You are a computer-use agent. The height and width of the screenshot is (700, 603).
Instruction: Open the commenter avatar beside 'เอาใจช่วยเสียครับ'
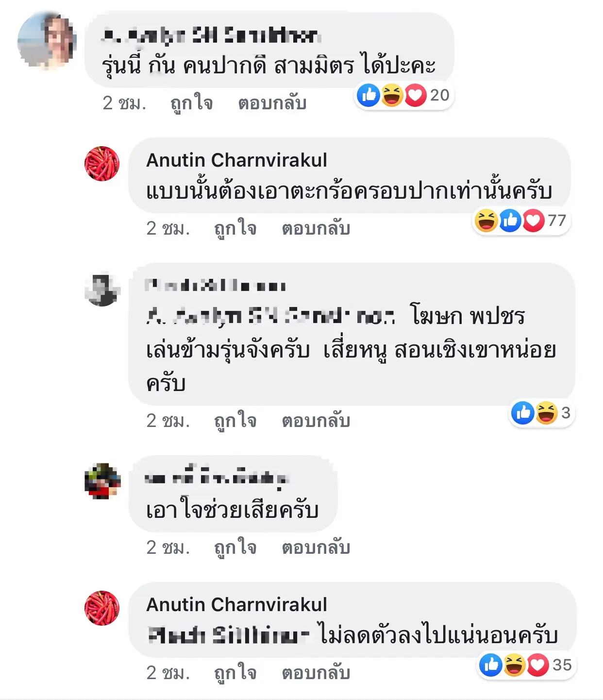click(102, 481)
